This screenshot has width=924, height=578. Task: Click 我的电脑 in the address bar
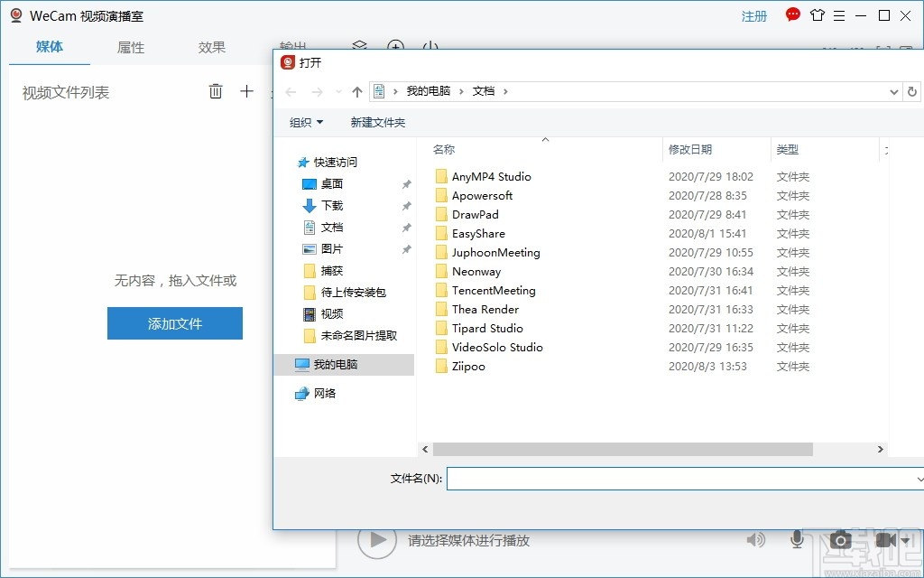(x=429, y=91)
